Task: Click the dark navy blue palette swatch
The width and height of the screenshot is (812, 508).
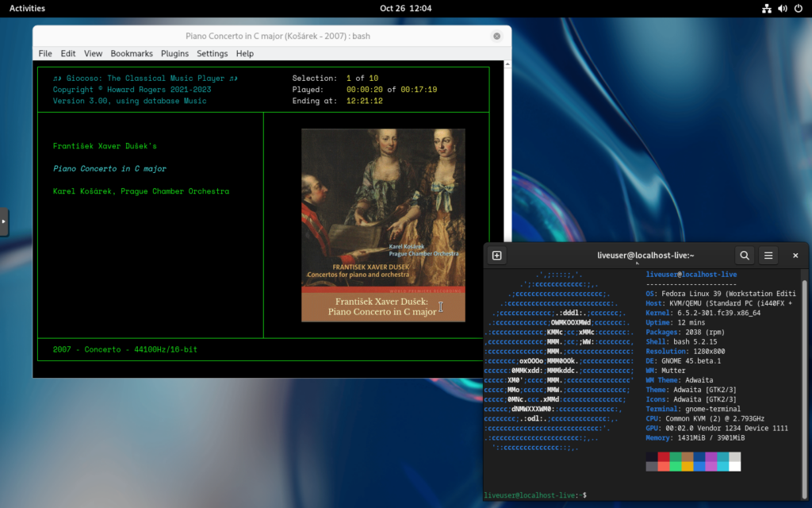Action: (699, 456)
